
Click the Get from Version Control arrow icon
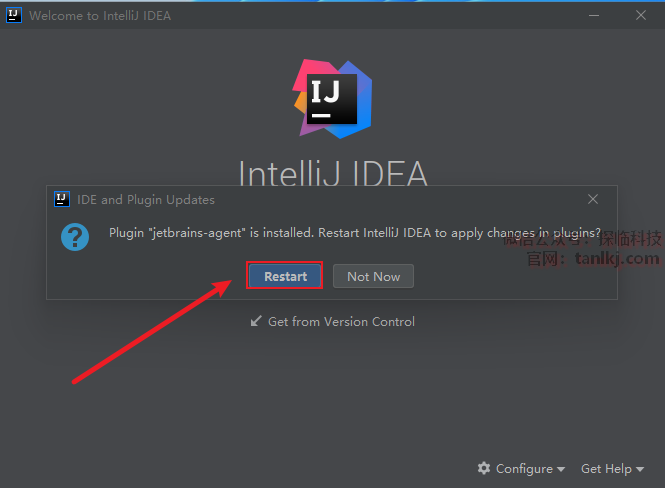click(x=256, y=321)
